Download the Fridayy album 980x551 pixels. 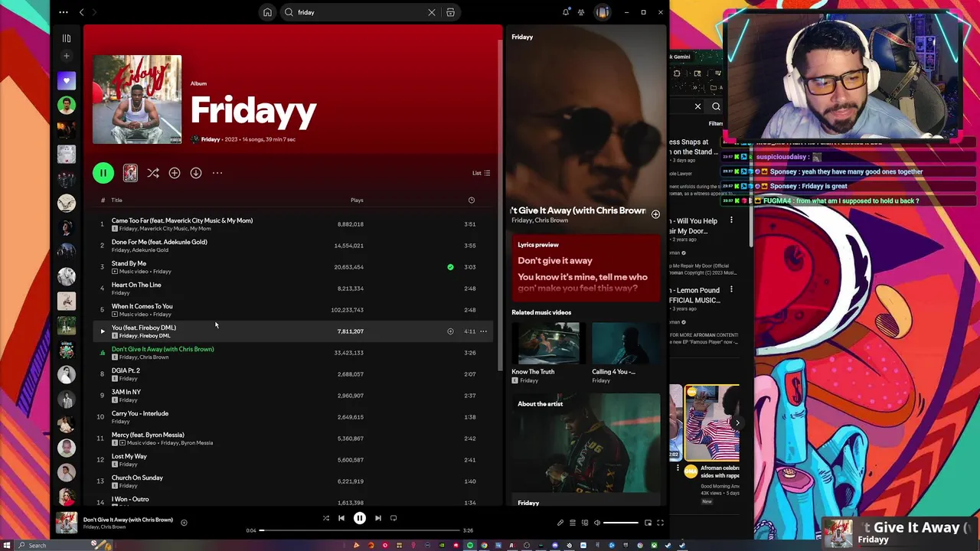point(196,173)
